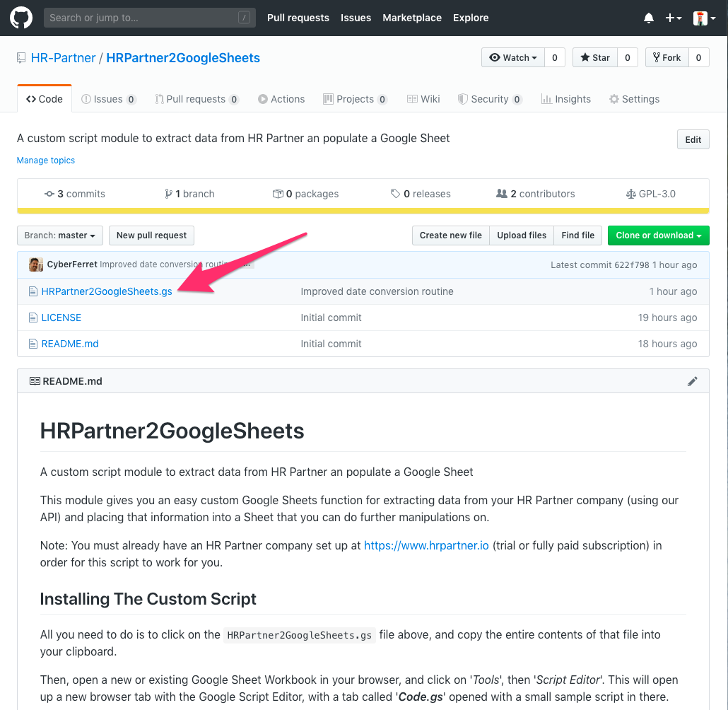Open the Branch: master dropdown

pos(60,235)
